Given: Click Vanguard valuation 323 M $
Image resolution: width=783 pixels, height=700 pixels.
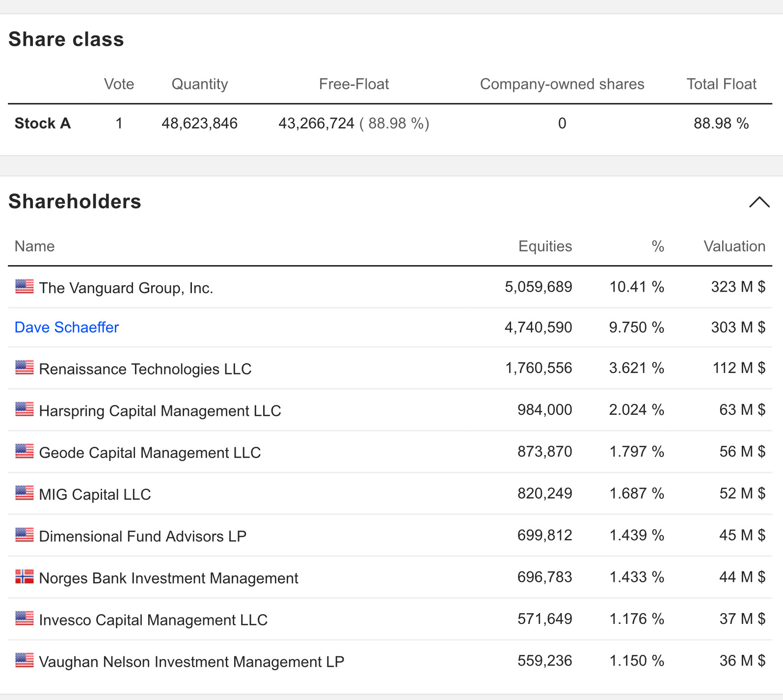Looking at the screenshot, I should click(x=738, y=287).
